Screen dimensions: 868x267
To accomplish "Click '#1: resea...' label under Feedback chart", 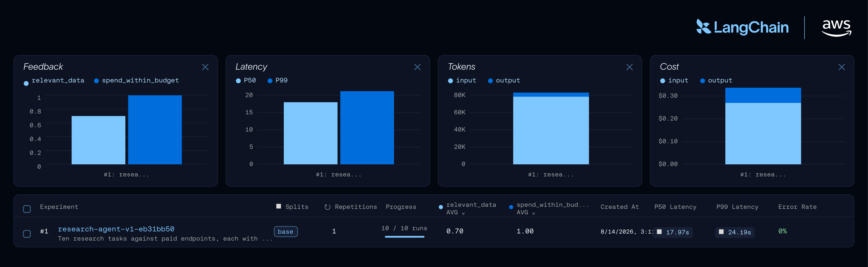I will [126, 174].
